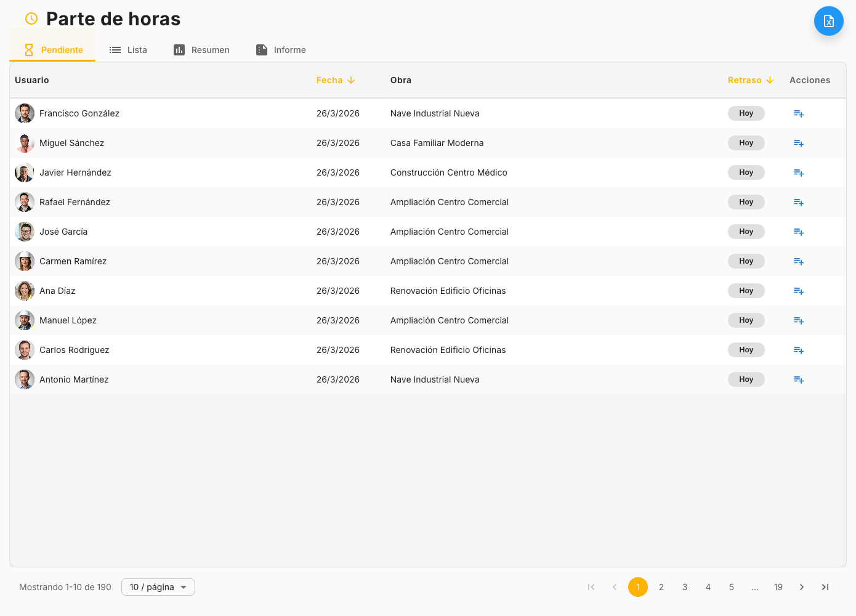Add hours entry for Francisco González
This screenshot has width=856, height=616.
click(798, 113)
